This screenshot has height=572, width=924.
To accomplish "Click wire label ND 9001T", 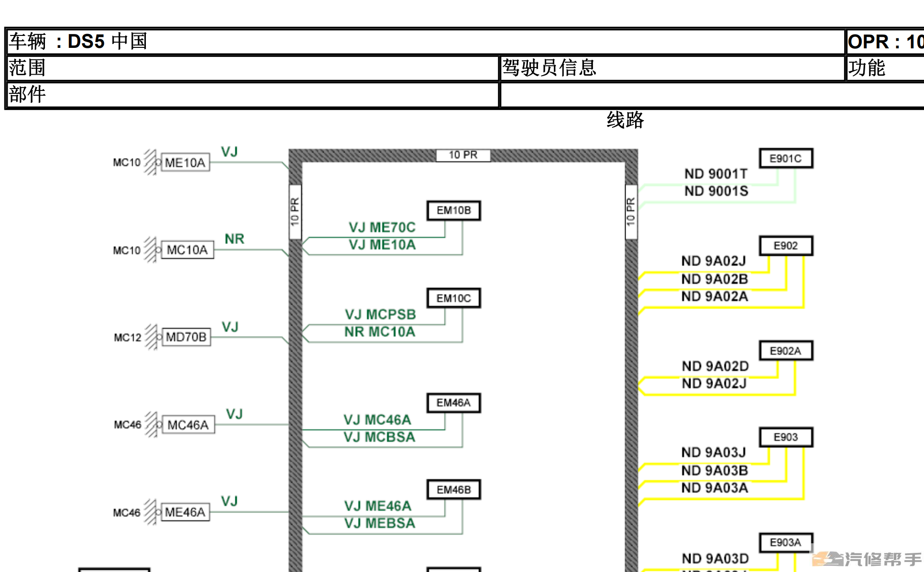I will 716,174.
